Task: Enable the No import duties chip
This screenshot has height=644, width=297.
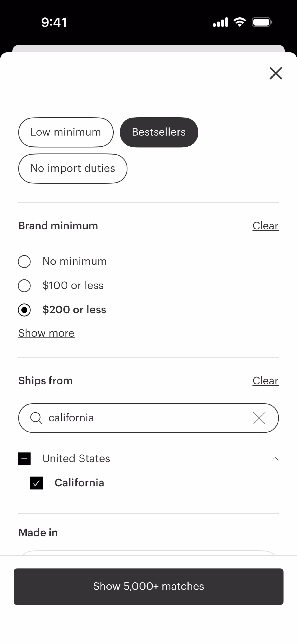Action: point(73,168)
